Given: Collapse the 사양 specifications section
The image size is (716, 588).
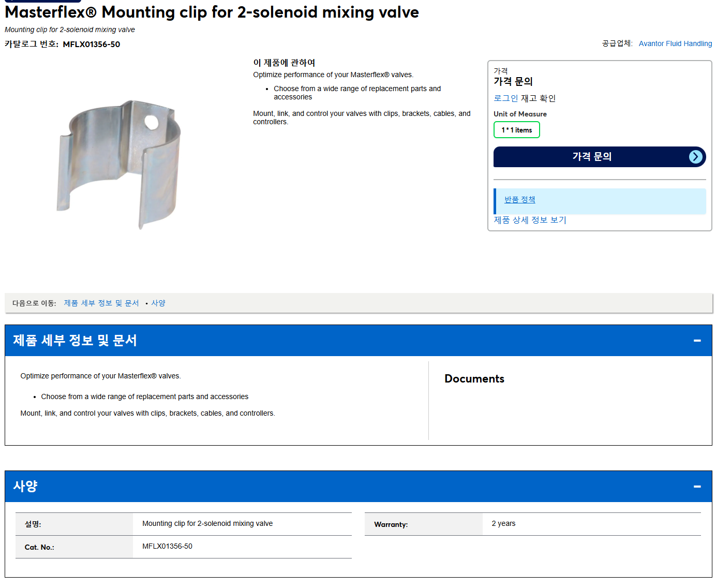Looking at the screenshot, I should [697, 487].
